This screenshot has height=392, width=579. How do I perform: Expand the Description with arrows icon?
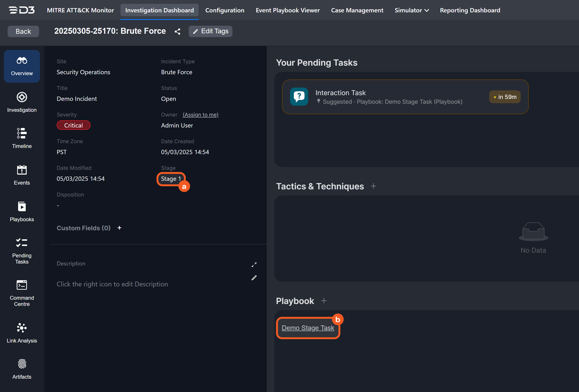coord(254,265)
